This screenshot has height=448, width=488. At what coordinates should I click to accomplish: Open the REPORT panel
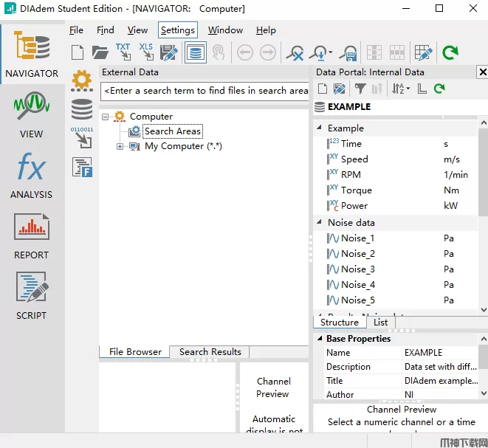pyautogui.click(x=32, y=236)
